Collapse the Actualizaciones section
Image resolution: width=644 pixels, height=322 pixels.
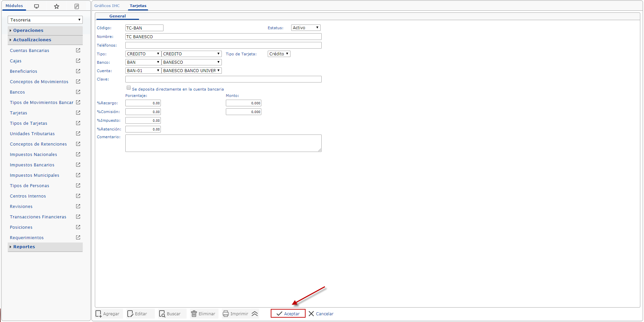(x=32, y=40)
